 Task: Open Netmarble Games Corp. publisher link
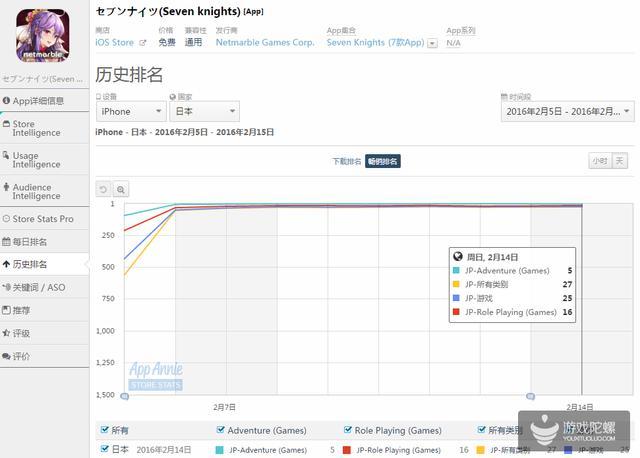pyautogui.click(x=265, y=42)
